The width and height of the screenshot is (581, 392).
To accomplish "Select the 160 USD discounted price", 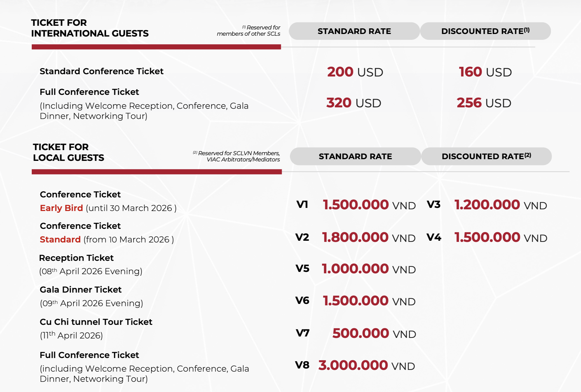I will point(485,72).
